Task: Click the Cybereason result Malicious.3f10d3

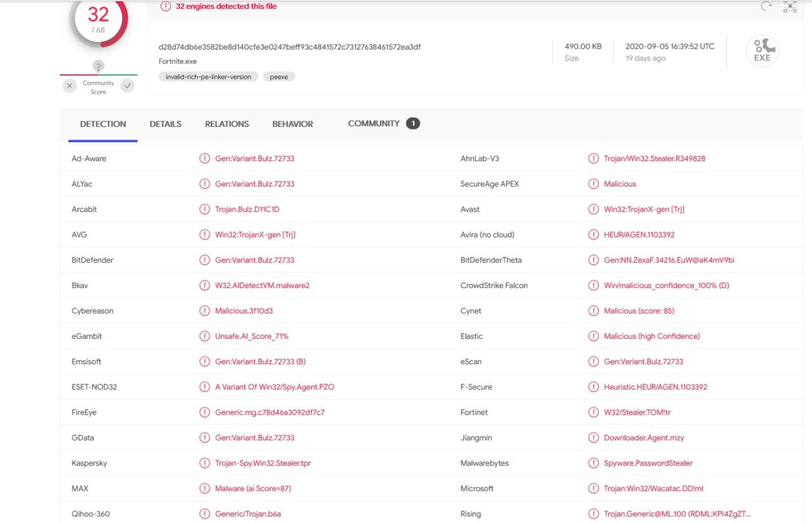Action: click(x=244, y=311)
